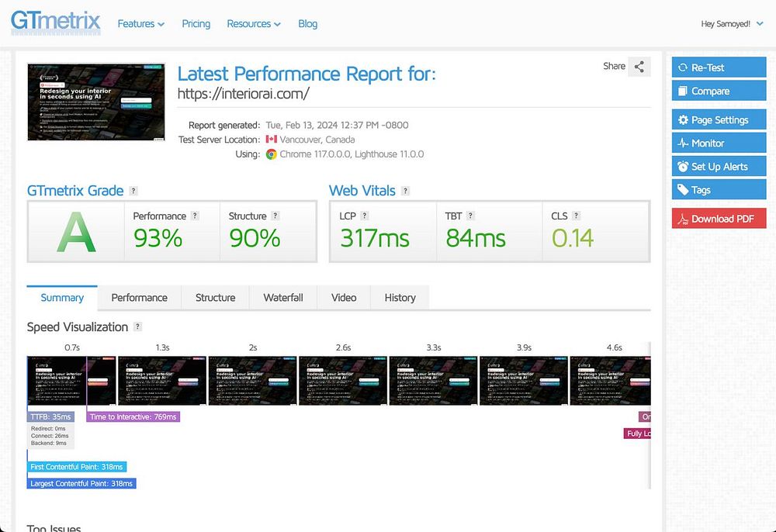Screen dimensions: 776x532
Task: Switch to the Structure tab
Action: tap(215, 298)
